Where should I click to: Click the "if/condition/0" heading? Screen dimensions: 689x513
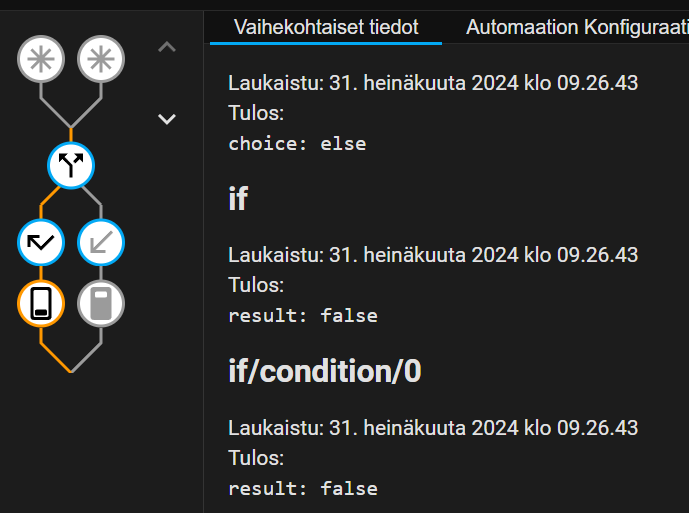pos(325,372)
